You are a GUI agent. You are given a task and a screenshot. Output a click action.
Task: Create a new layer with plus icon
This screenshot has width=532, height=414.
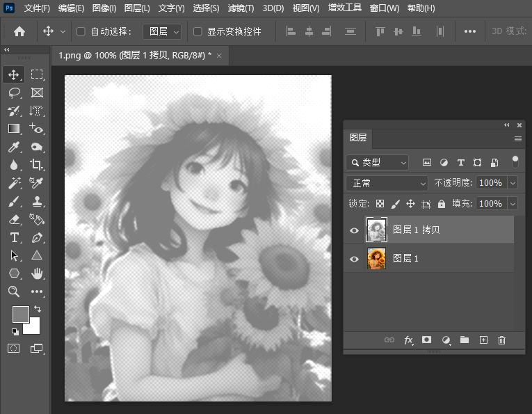coord(483,340)
